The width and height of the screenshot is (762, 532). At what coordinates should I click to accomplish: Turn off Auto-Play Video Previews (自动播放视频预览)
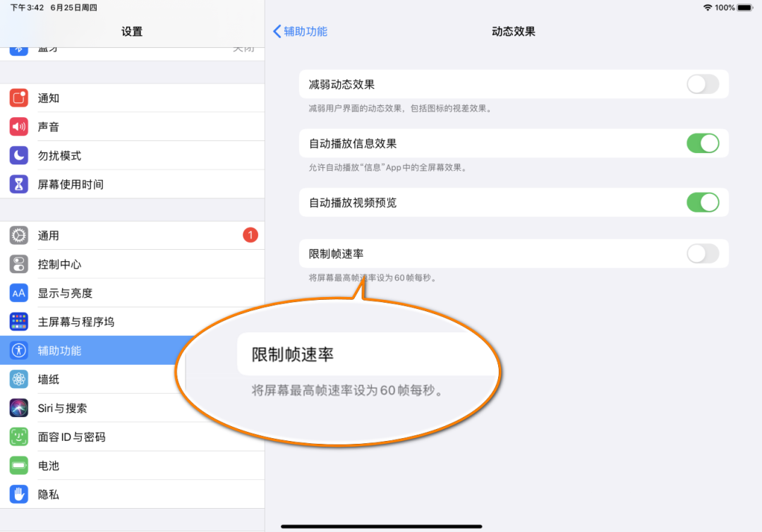tap(703, 202)
